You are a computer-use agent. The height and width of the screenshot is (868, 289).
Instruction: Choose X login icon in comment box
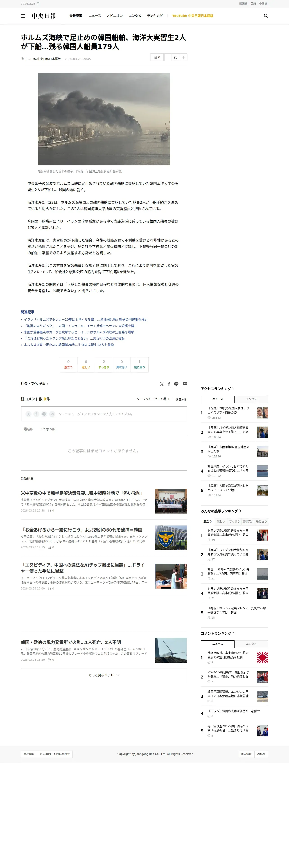(29, 414)
